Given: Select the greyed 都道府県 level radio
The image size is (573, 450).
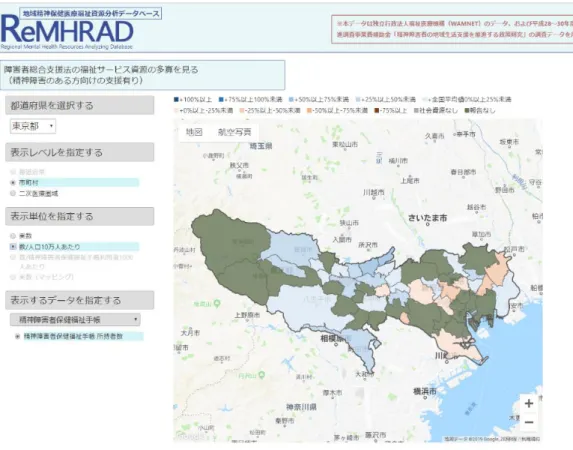Looking at the screenshot, I should pyautogui.click(x=13, y=172).
